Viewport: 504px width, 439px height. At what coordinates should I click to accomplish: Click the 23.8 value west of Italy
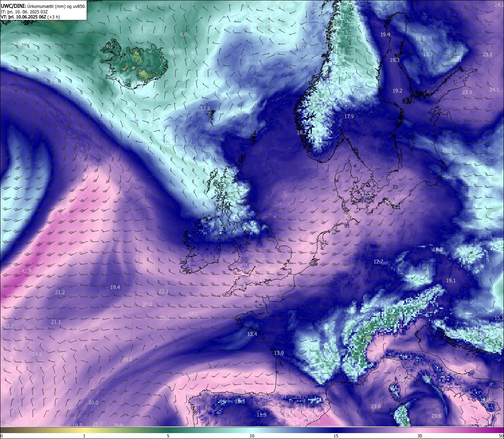376,407
